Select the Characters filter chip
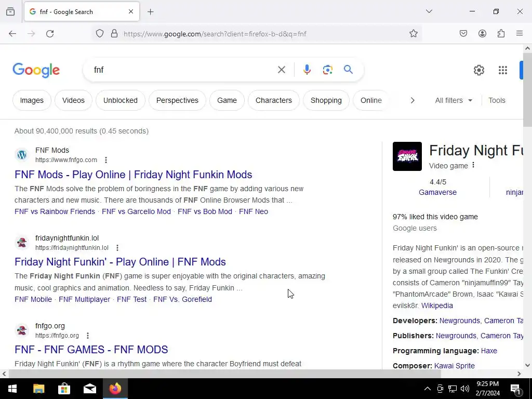The height and width of the screenshot is (399, 532). pyautogui.click(x=273, y=100)
